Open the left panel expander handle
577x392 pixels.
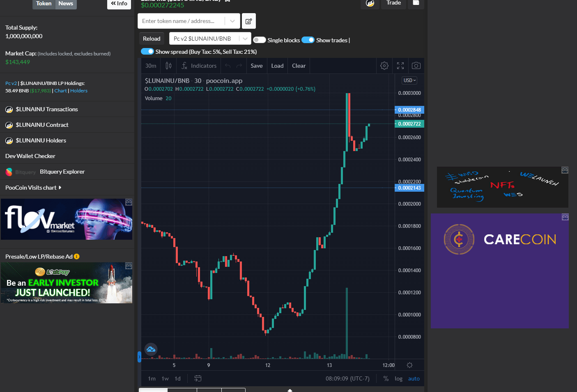[139, 356]
